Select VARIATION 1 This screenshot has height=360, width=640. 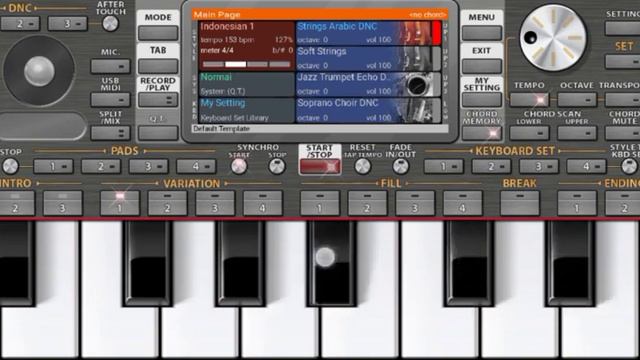(120, 203)
